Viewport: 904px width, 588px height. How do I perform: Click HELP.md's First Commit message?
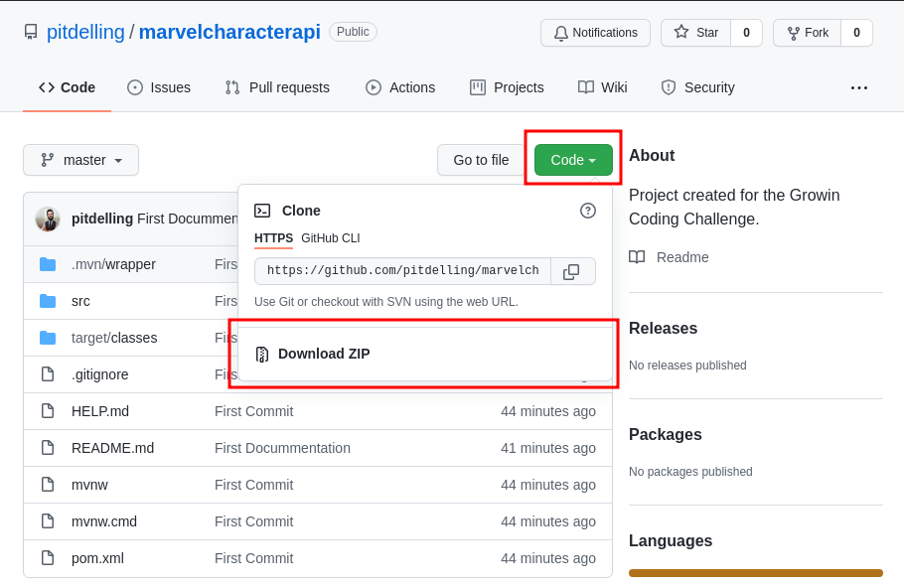coord(253,411)
